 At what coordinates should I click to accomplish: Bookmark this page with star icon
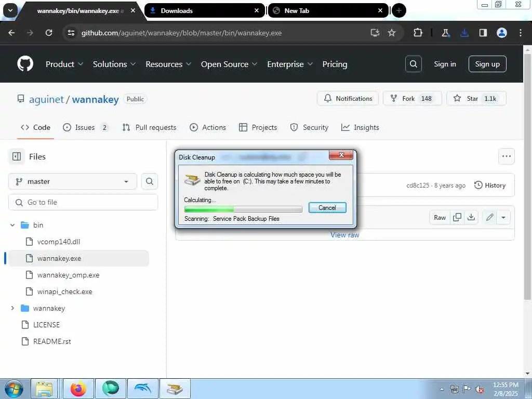point(392,33)
